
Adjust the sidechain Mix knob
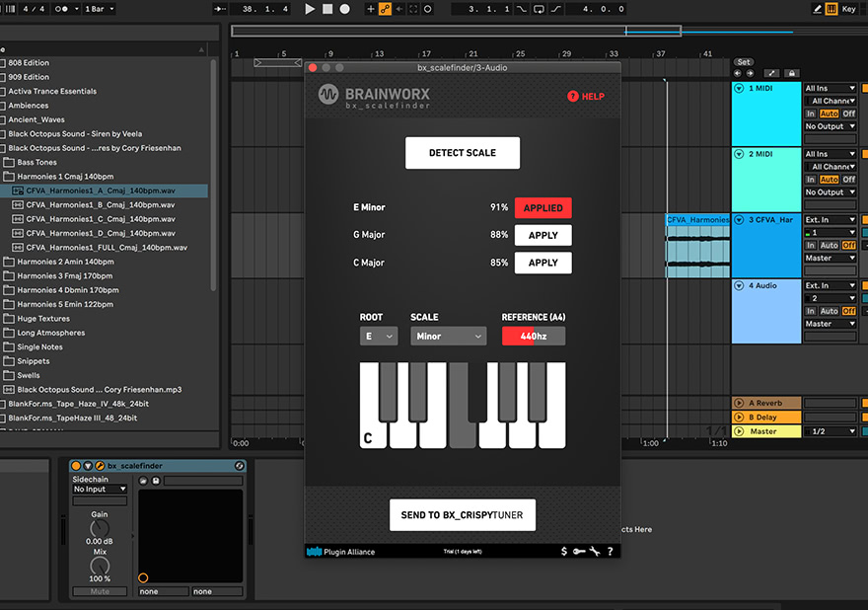click(x=100, y=566)
